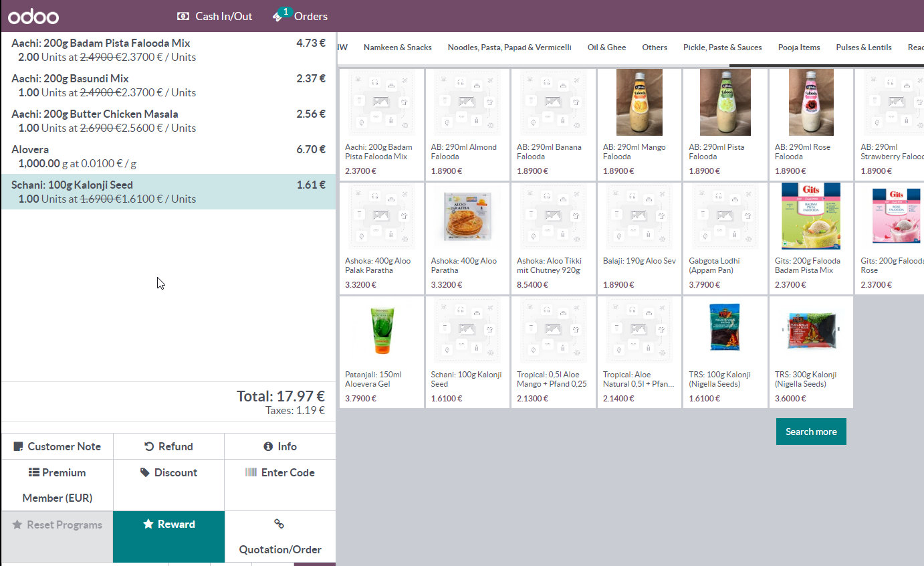Image resolution: width=924 pixels, height=566 pixels.
Task: Click the Odoo logo
Action: [33, 17]
